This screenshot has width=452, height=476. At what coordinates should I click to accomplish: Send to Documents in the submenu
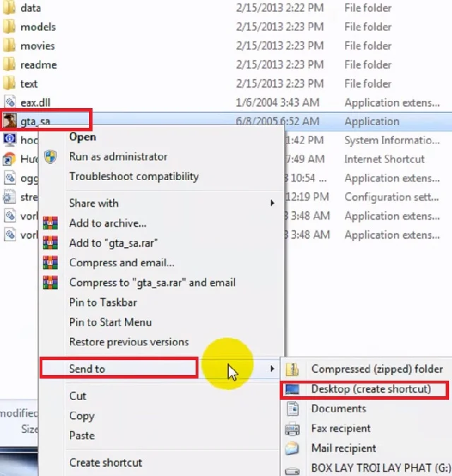point(338,408)
